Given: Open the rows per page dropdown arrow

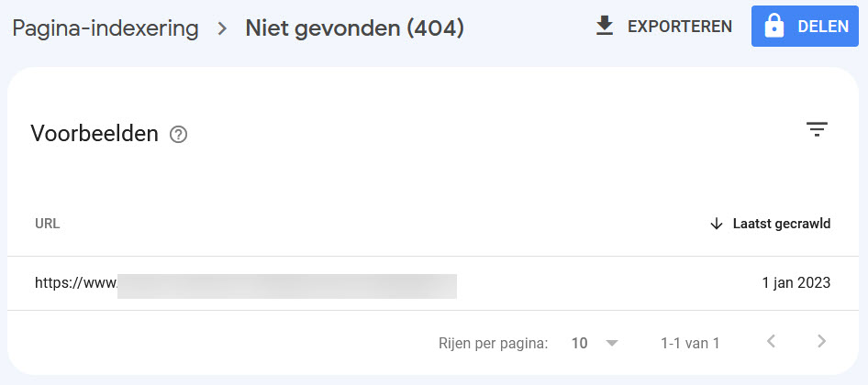Looking at the screenshot, I should tap(611, 344).
